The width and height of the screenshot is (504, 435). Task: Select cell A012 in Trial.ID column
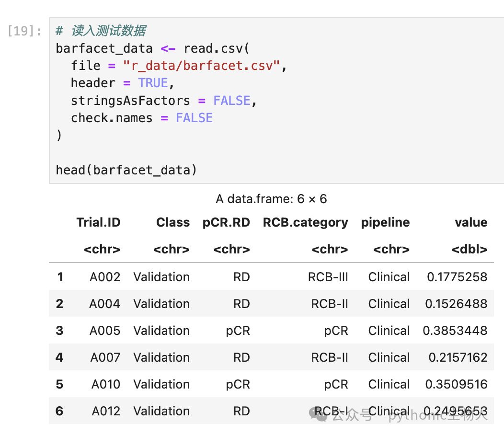(106, 411)
